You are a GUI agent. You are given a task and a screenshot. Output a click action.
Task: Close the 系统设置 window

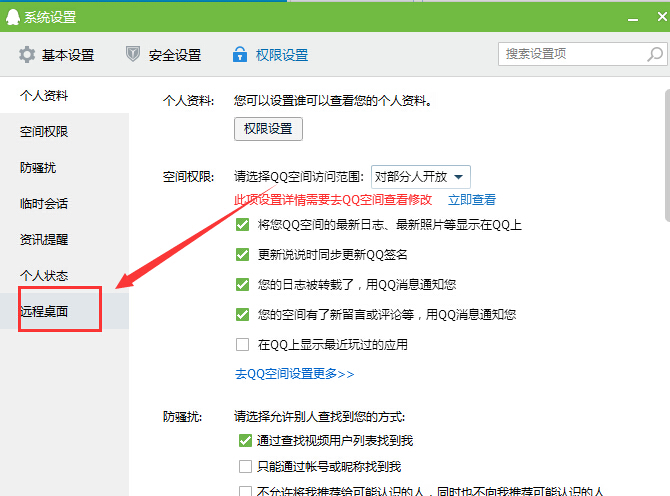662,17
